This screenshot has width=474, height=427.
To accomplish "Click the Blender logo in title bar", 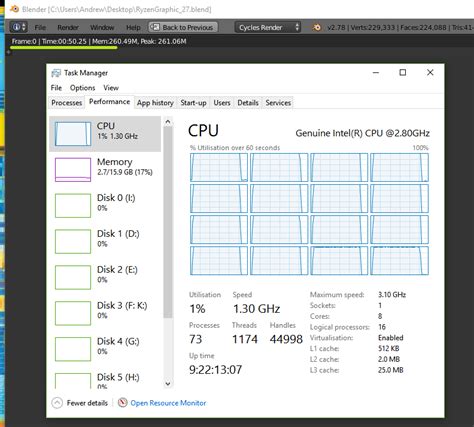I will [14, 9].
